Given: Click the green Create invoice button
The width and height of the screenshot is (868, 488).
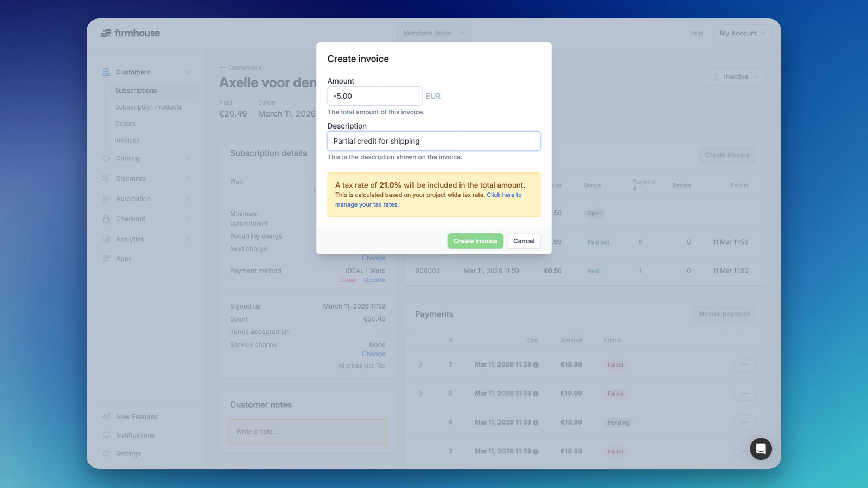Looking at the screenshot, I should pyautogui.click(x=475, y=241).
